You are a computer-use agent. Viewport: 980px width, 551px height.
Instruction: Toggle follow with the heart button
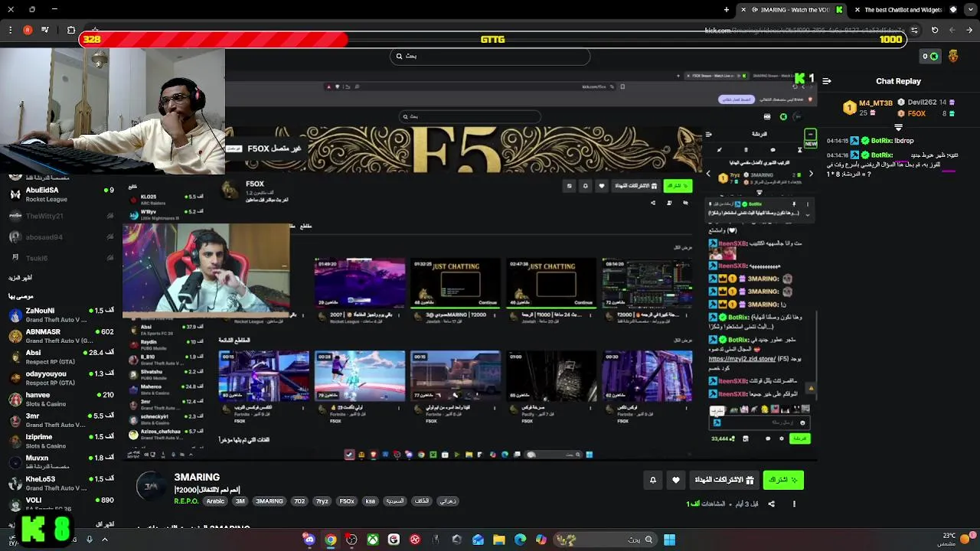pyautogui.click(x=675, y=480)
